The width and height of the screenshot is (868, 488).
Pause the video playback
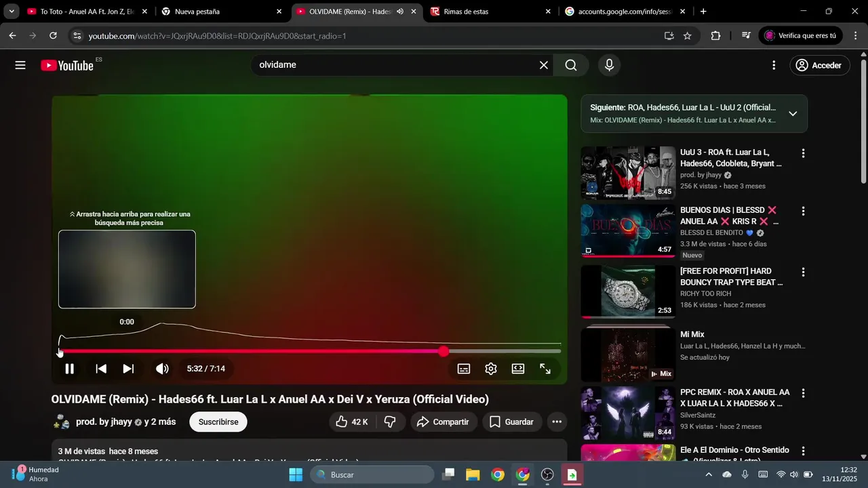pyautogui.click(x=69, y=369)
